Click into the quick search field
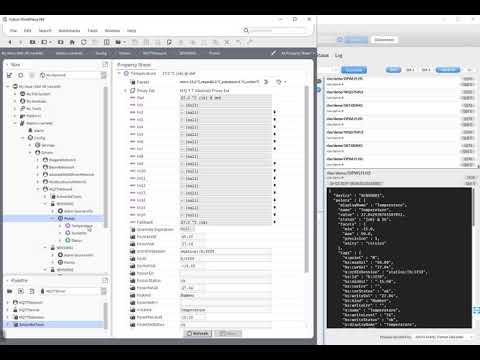The image size is (480, 360). tap(278, 30)
